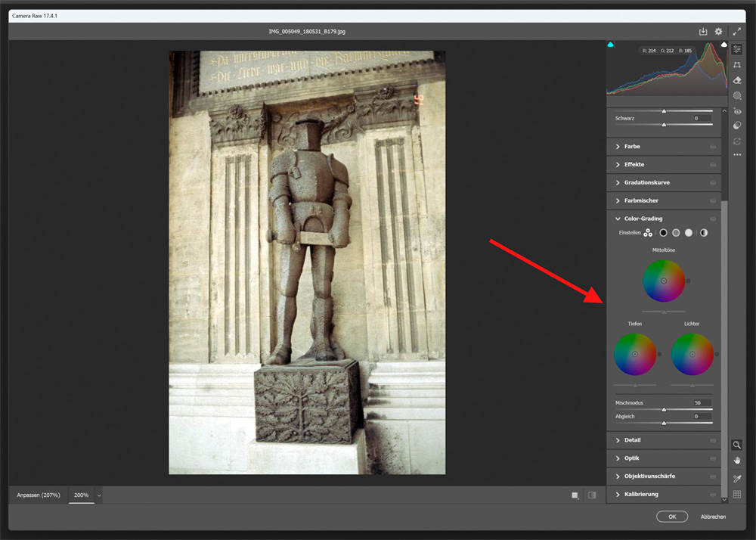Select the Hand pan tool
Screen dimensions: 756x540
pyautogui.click(x=736, y=461)
